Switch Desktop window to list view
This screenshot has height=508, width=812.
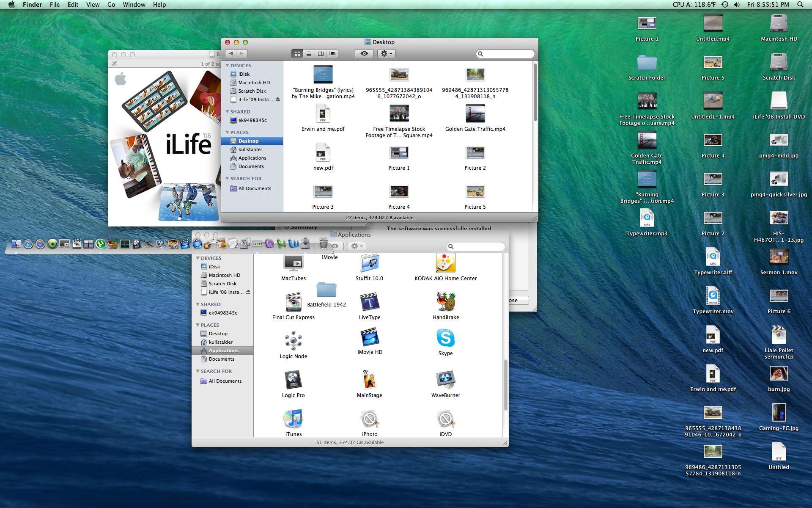(309, 54)
